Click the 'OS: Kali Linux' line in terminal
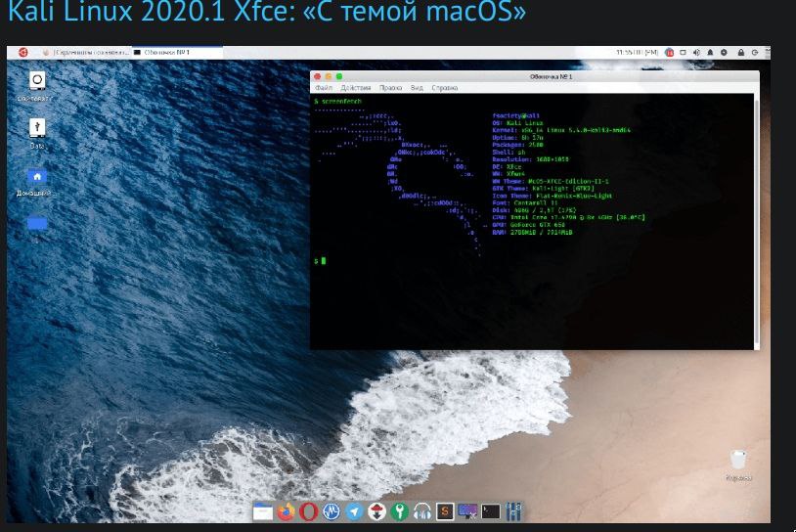Screen dimensions: 796x532 517,123
